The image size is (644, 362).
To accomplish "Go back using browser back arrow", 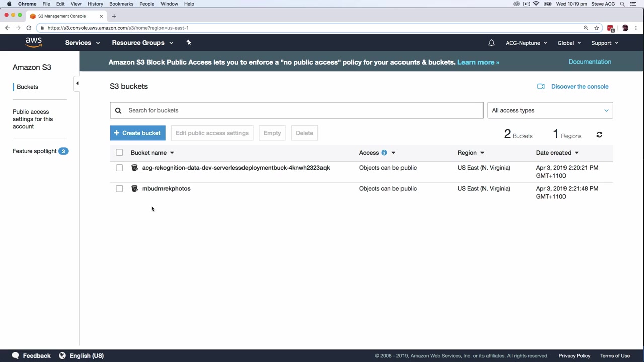I will [x=7, y=28].
